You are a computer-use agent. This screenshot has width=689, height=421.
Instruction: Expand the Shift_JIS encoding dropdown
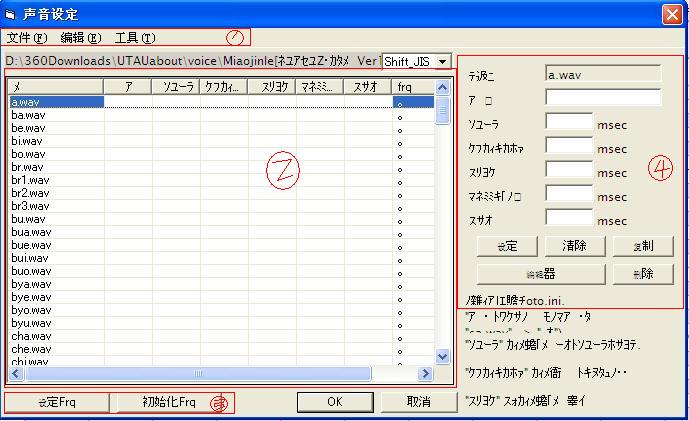pos(442,62)
